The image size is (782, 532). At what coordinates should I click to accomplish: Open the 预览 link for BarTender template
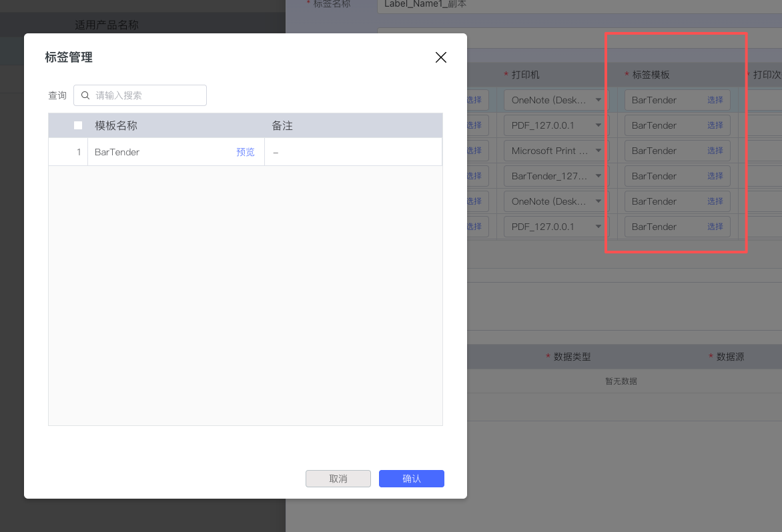pos(245,152)
